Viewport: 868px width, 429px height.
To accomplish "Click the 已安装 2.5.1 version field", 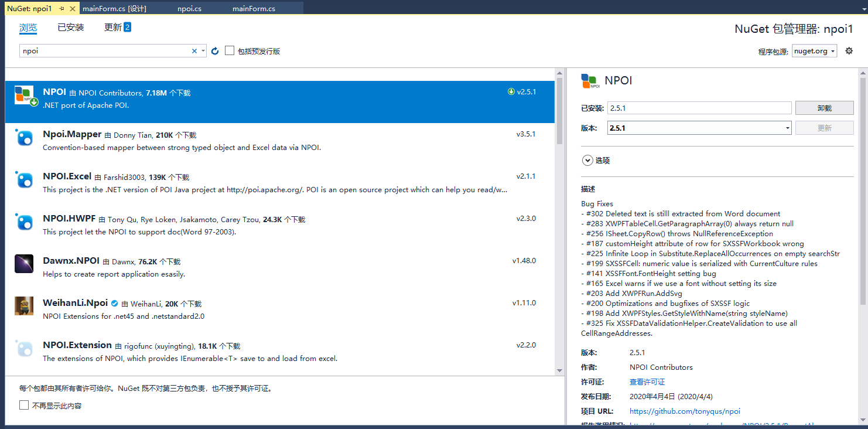I will 699,108.
